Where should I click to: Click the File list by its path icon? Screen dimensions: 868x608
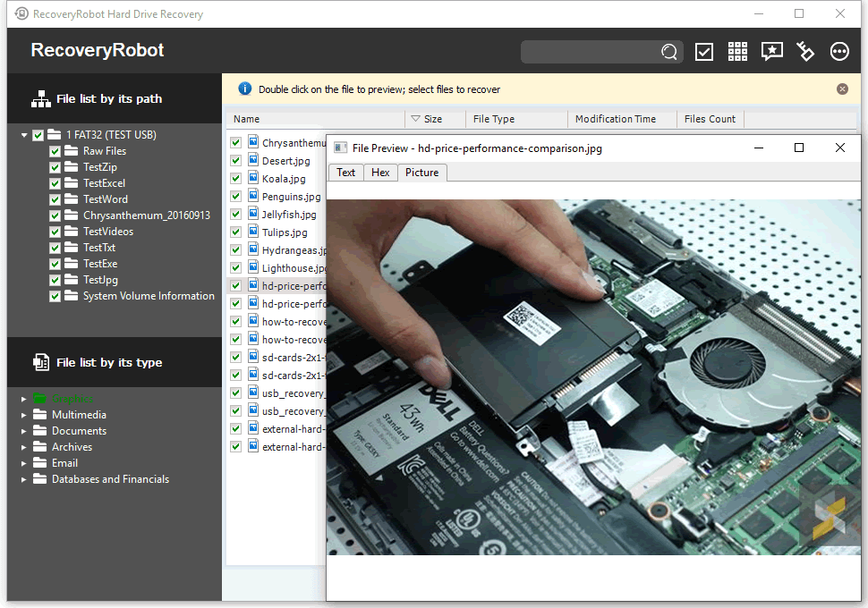(41, 99)
